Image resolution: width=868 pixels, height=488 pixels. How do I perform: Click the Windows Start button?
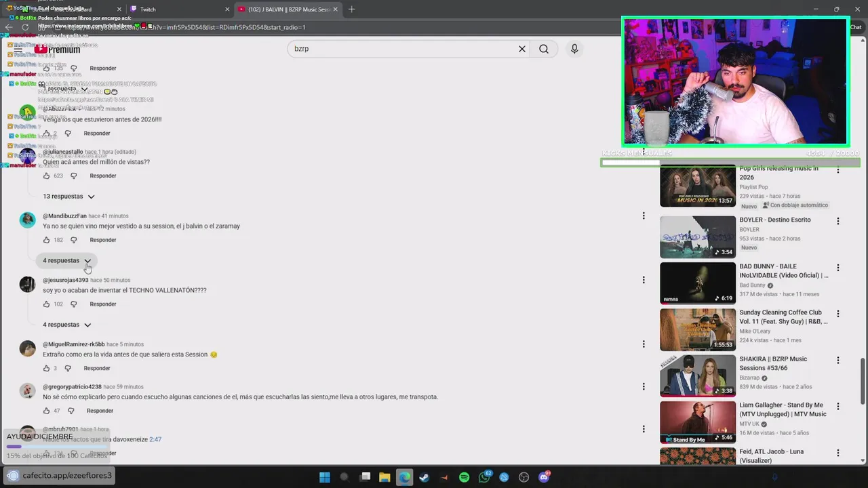pos(325,477)
